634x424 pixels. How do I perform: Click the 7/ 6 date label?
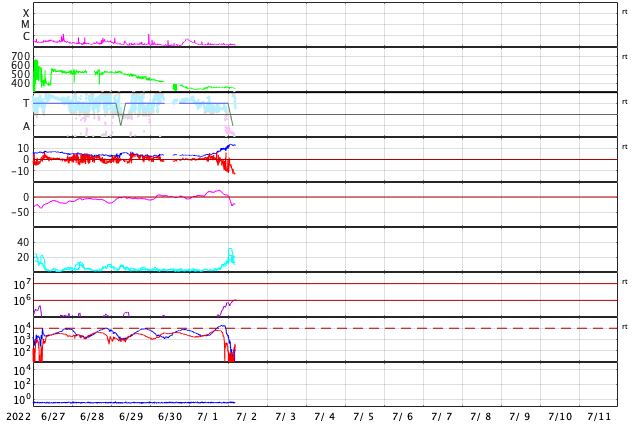[403, 416]
